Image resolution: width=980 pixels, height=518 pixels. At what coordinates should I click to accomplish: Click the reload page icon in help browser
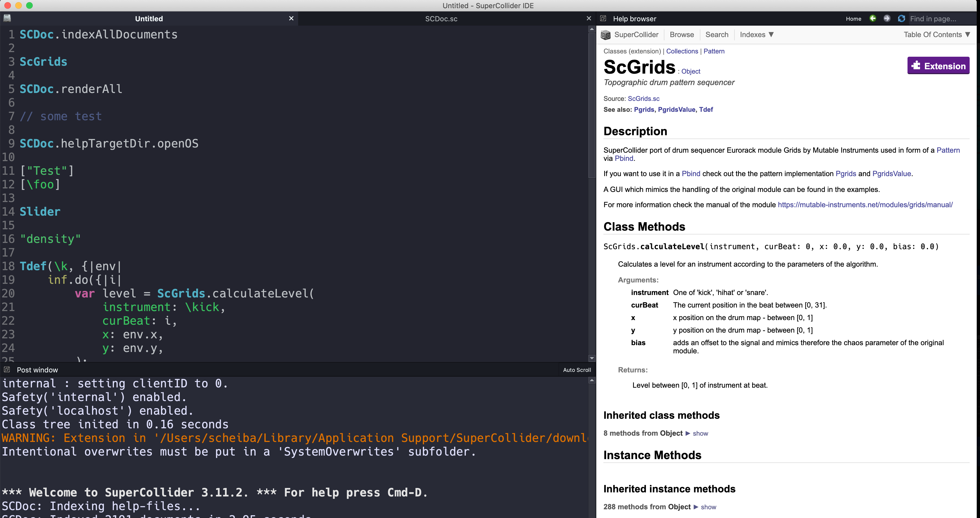(x=901, y=19)
